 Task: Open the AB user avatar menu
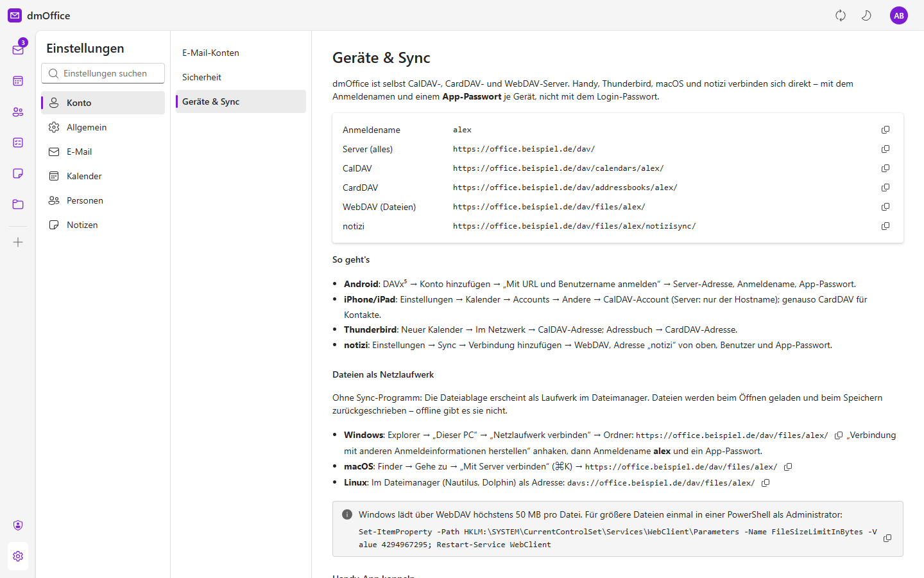pos(899,15)
